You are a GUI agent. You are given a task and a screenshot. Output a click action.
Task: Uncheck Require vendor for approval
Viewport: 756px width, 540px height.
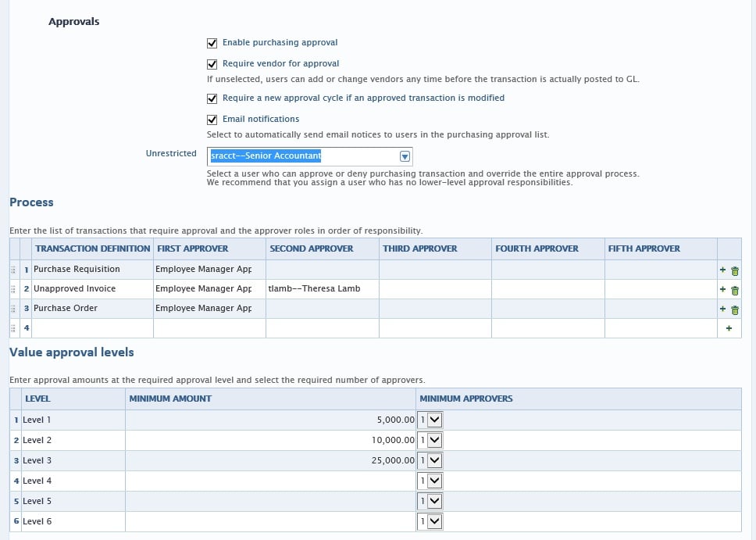point(212,64)
